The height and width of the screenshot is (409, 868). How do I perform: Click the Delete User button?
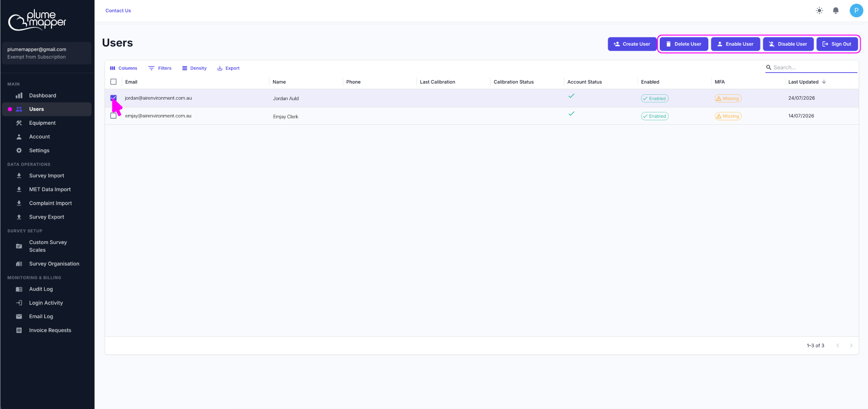[684, 44]
